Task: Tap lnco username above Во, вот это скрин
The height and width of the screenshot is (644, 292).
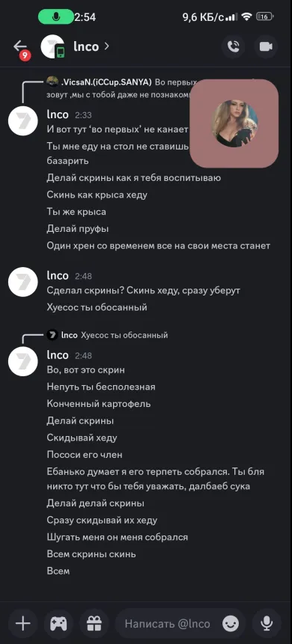Action: pos(58,355)
